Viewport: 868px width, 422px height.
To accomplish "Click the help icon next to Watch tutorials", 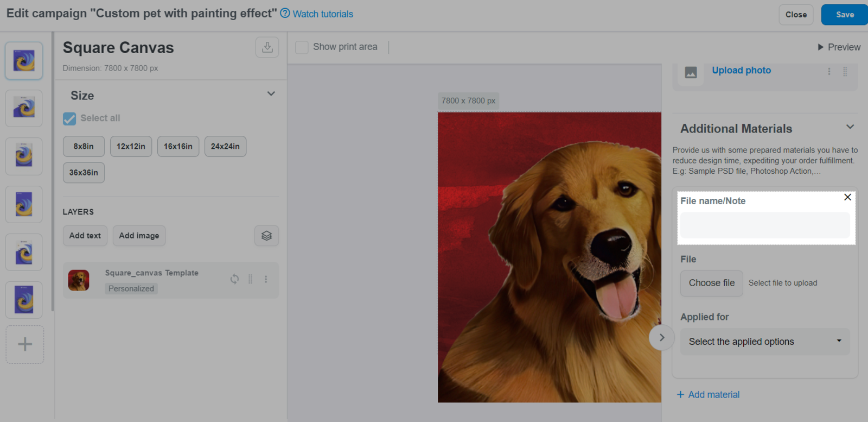I will [x=285, y=14].
